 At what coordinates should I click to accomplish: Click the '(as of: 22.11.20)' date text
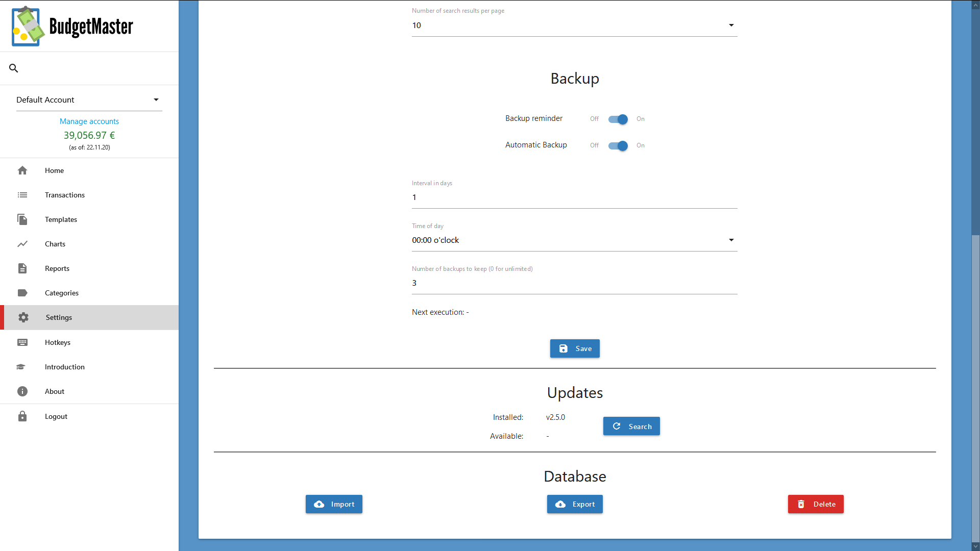89,147
